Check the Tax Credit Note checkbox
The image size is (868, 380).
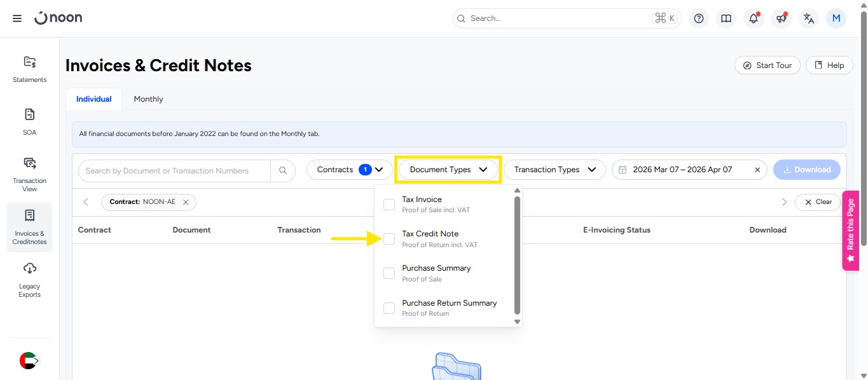click(389, 239)
